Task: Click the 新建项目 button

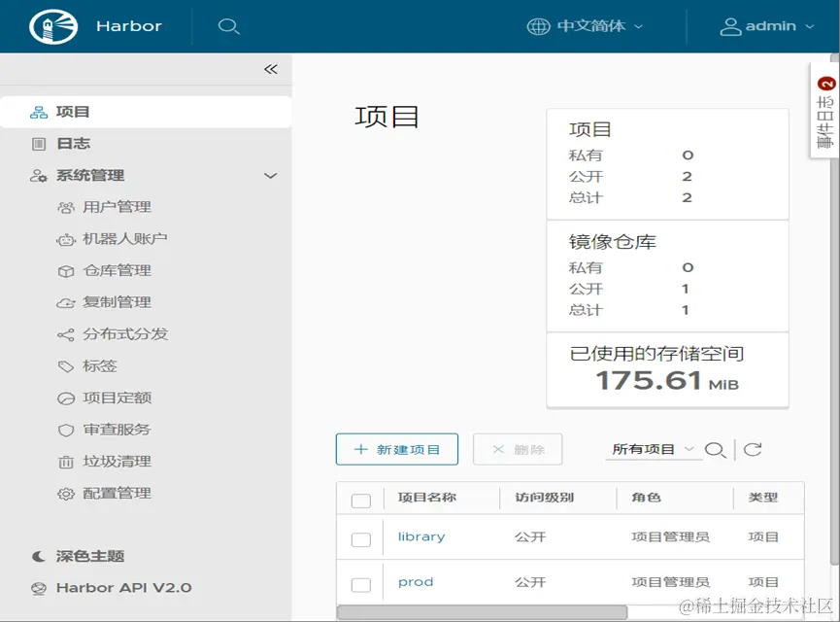Action: click(x=397, y=449)
